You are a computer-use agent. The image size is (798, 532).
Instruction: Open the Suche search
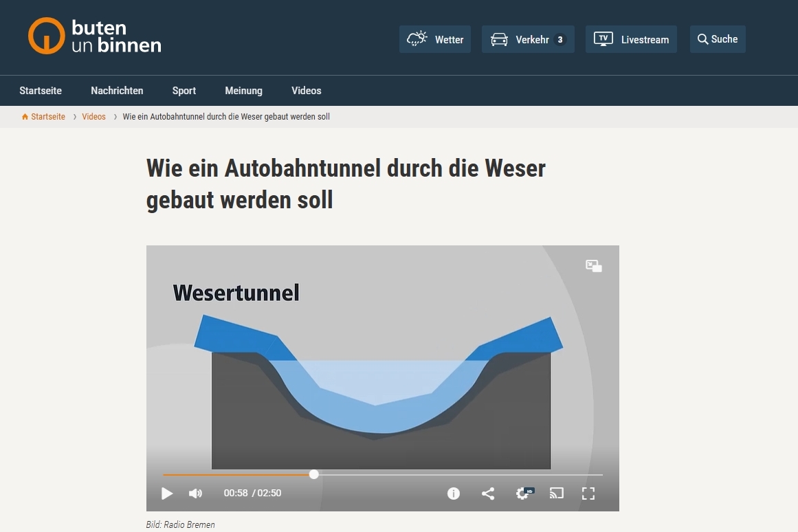(718, 40)
